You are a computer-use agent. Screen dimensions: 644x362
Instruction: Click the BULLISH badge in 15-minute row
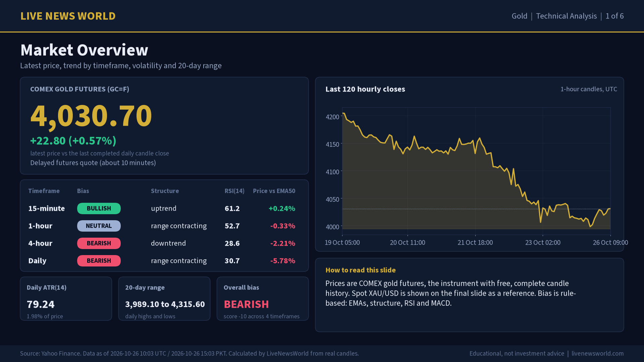pyautogui.click(x=99, y=208)
